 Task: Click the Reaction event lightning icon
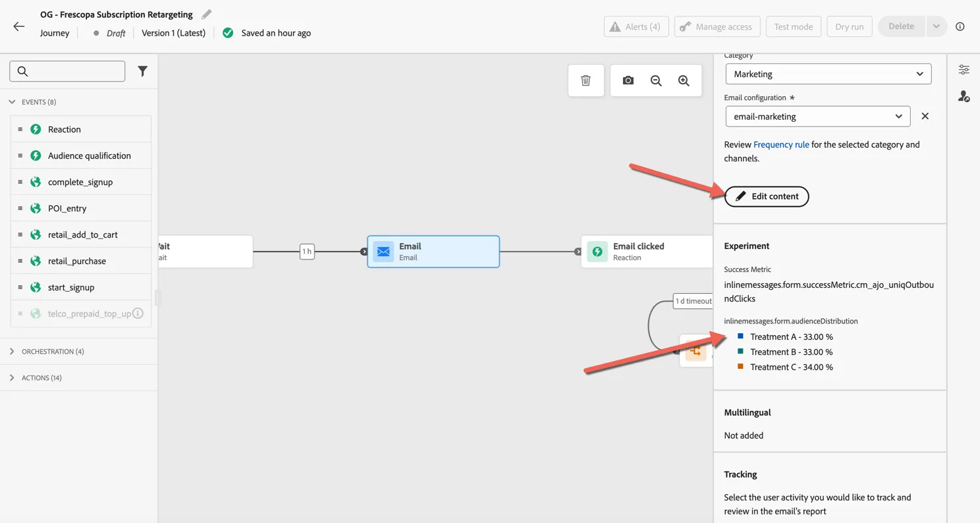pyautogui.click(x=36, y=129)
